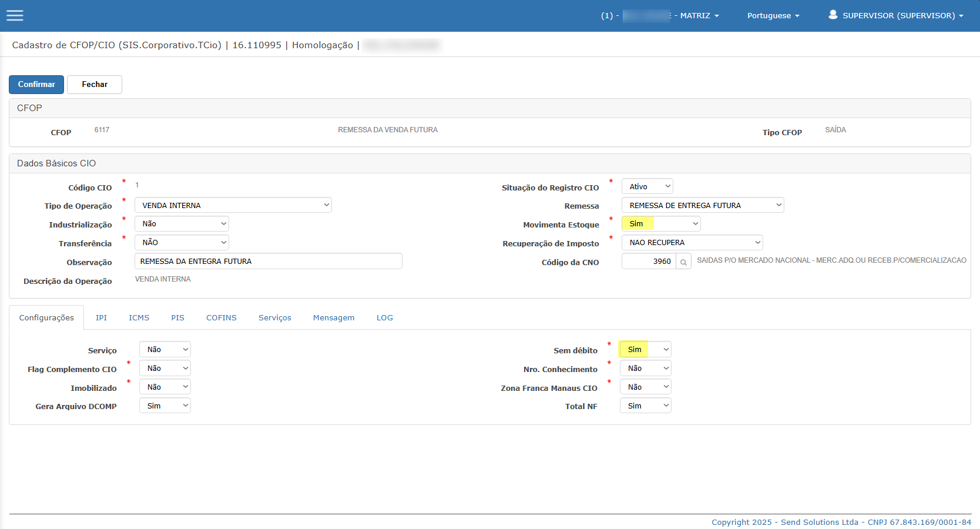
Task: Open the Gera Arquivo DCOMP dropdown
Action: click(x=165, y=406)
